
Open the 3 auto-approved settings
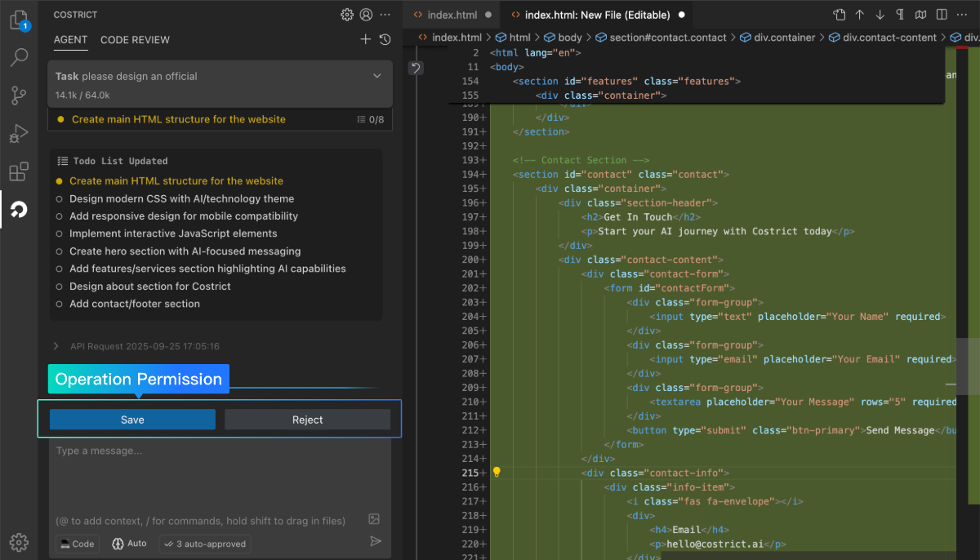204,544
